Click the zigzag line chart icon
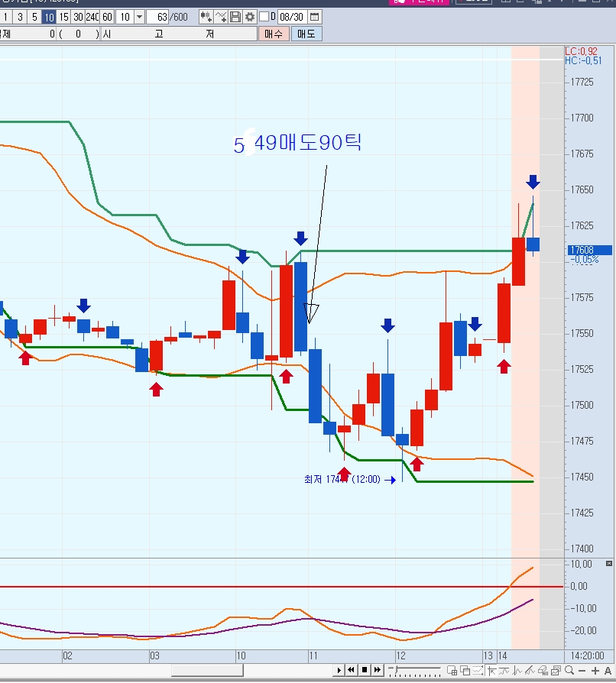The height and width of the screenshot is (683, 616). point(517,671)
